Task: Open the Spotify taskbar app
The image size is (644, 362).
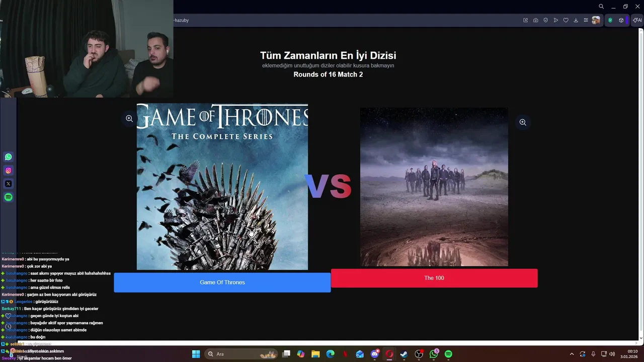Action: pos(448,354)
